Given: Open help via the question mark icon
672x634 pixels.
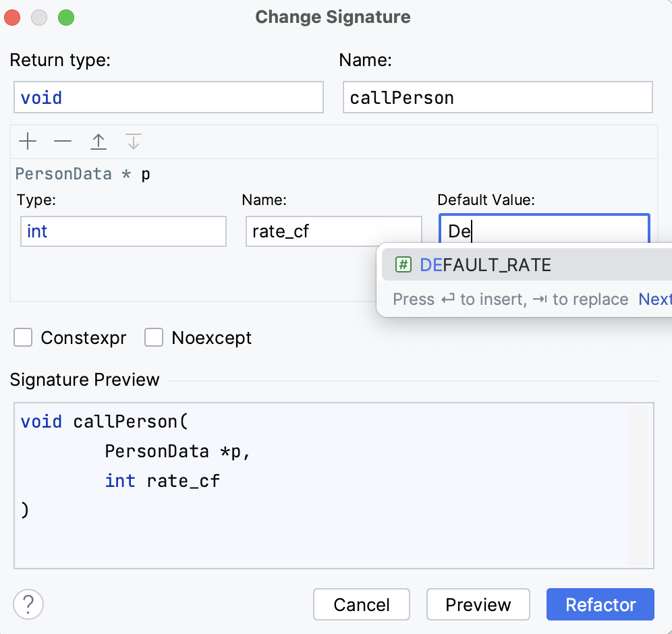Looking at the screenshot, I should point(28,605).
